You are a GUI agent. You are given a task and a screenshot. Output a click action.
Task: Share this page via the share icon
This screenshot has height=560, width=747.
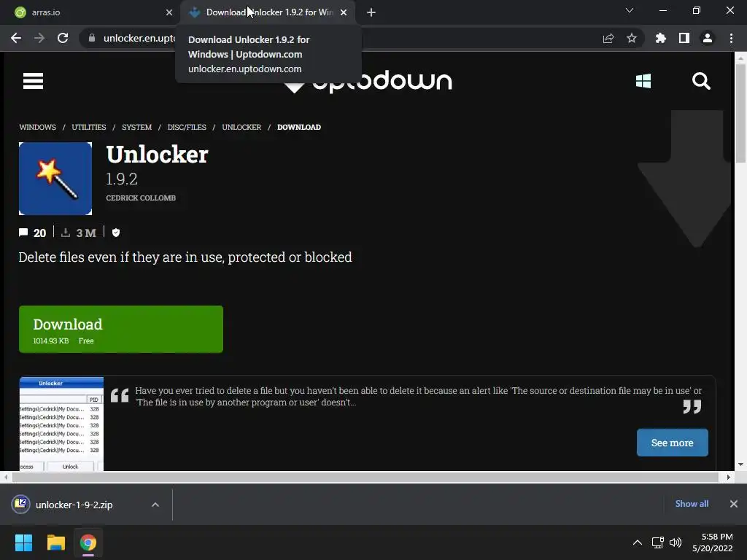[608, 38]
